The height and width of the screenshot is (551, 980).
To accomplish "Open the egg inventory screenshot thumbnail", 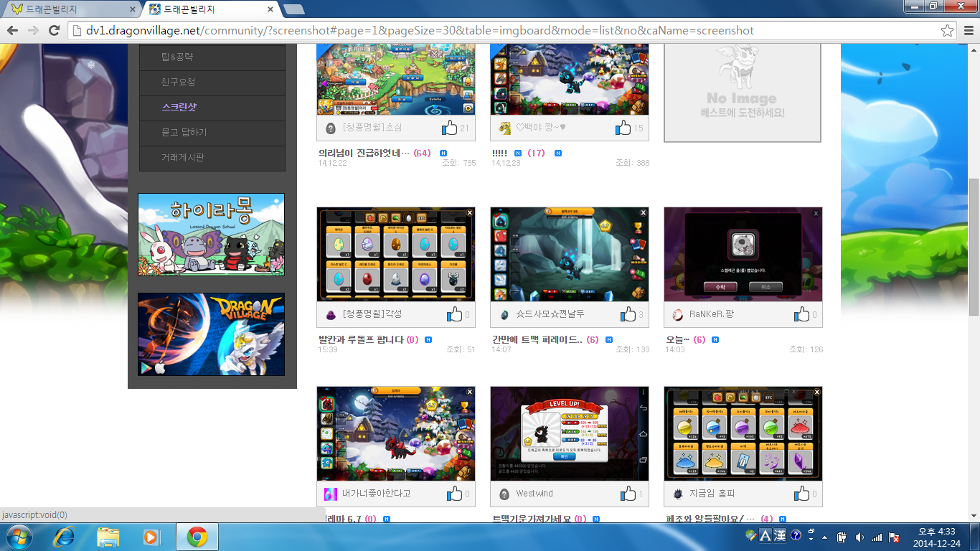I will pyautogui.click(x=395, y=255).
